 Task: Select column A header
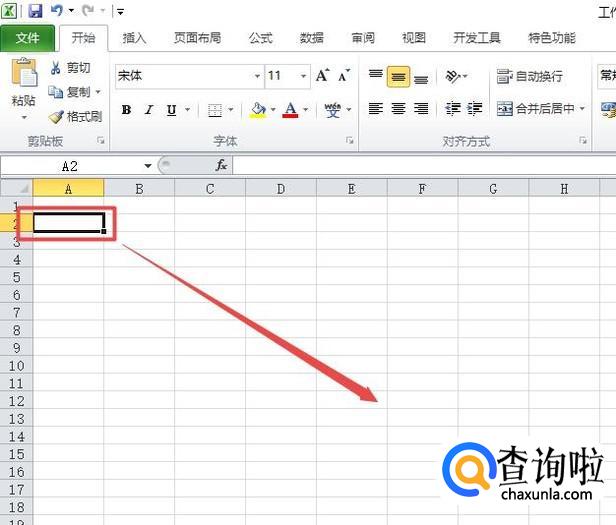68,189
